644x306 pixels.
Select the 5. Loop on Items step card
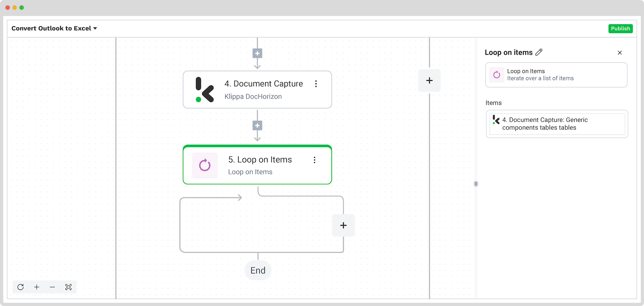click(x=257, y=166)
